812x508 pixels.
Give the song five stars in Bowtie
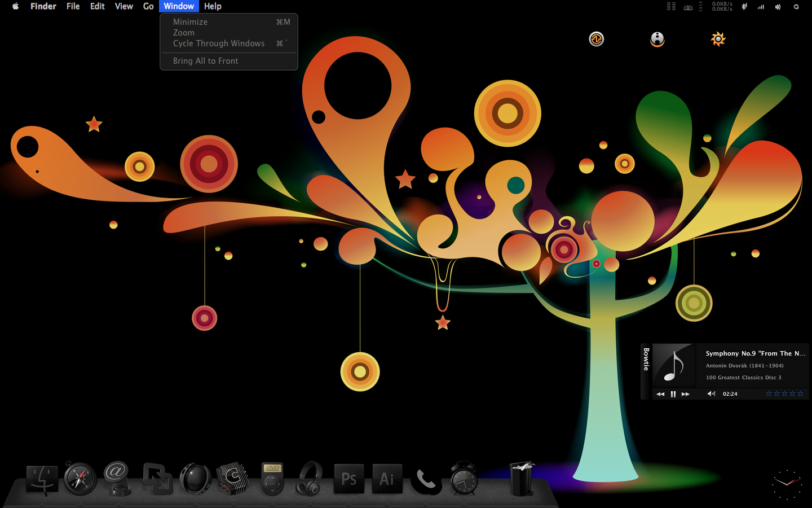click(800, 393)
